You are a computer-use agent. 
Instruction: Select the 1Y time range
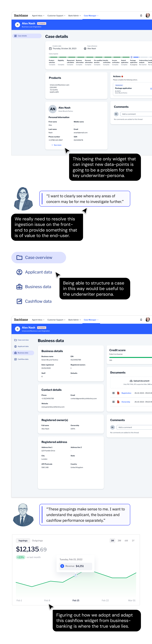click(x=133, y=541)
